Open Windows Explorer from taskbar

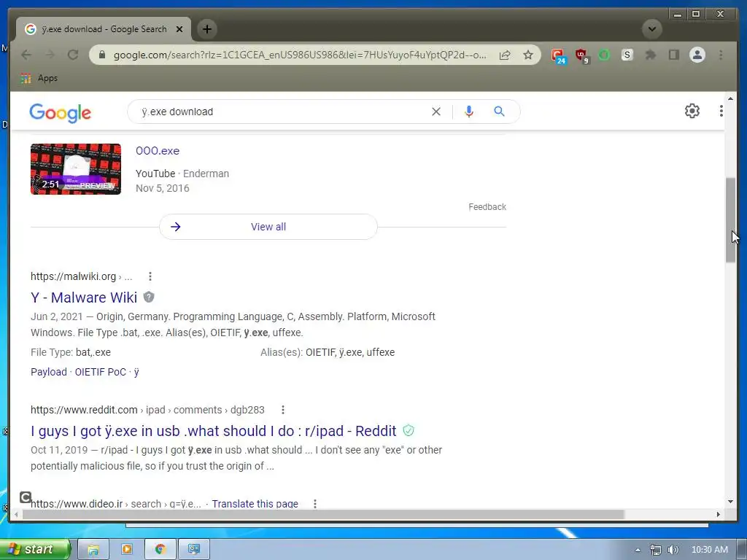click(93, 550)
